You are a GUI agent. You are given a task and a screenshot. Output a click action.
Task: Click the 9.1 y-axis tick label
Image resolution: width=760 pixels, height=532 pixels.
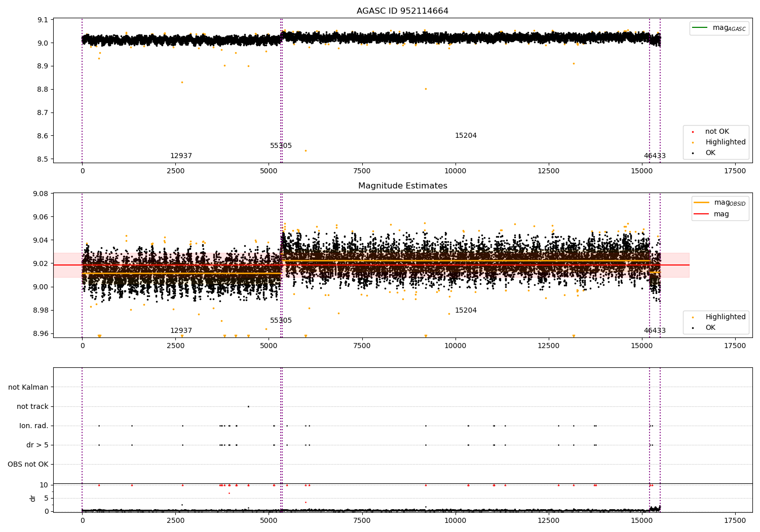click(43, 20)
